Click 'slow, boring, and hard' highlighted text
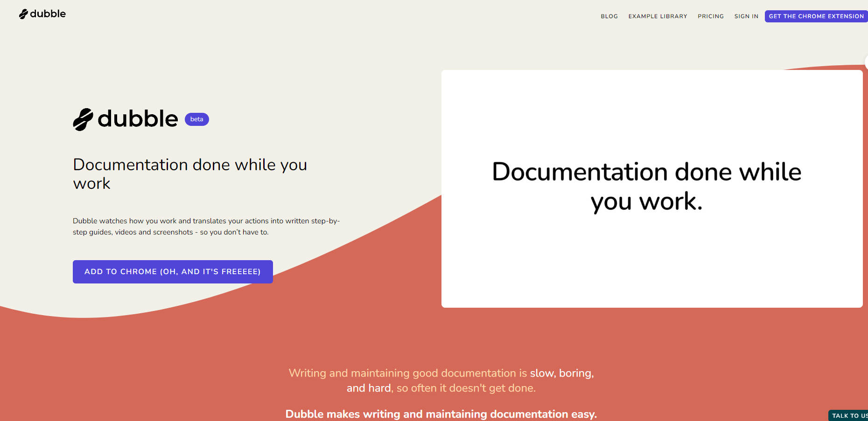Screen dimensions: 868x421 [561, 373]
